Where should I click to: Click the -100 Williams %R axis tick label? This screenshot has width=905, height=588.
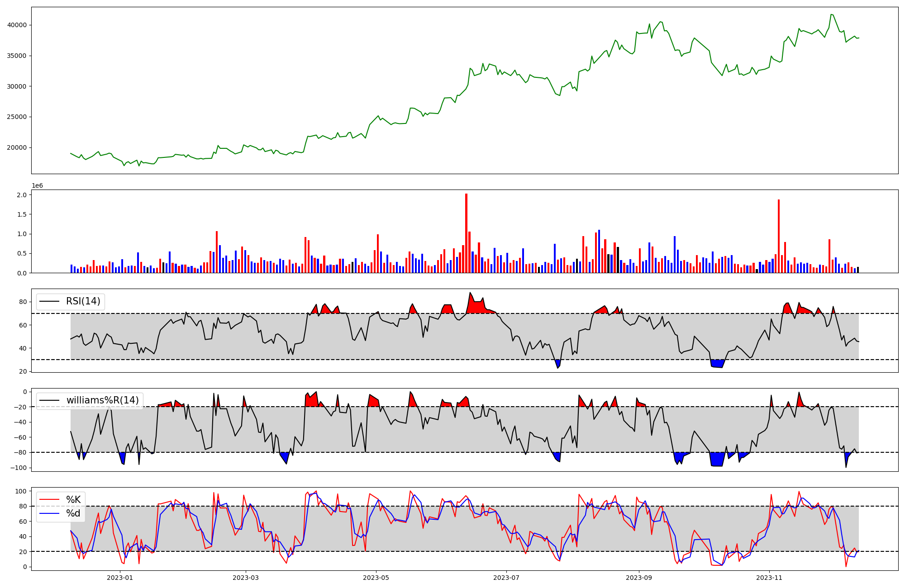point(19,468)
